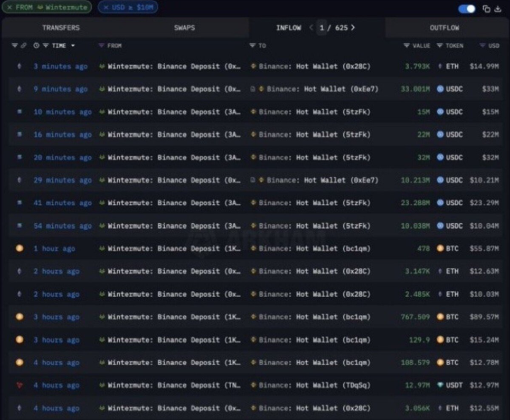The height and width of the screenshot is (420, 510).
Task: Click Solana chain icon in 10 minutes row
Action: [19, 112]
